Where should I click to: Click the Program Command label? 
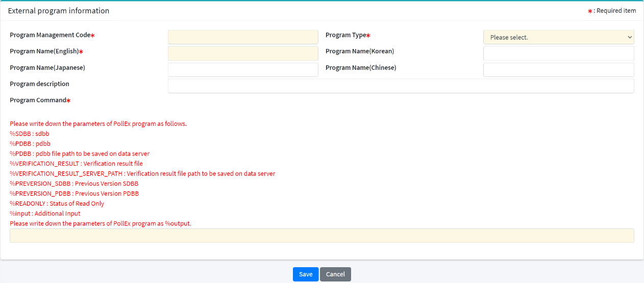[x=38, y=100]
